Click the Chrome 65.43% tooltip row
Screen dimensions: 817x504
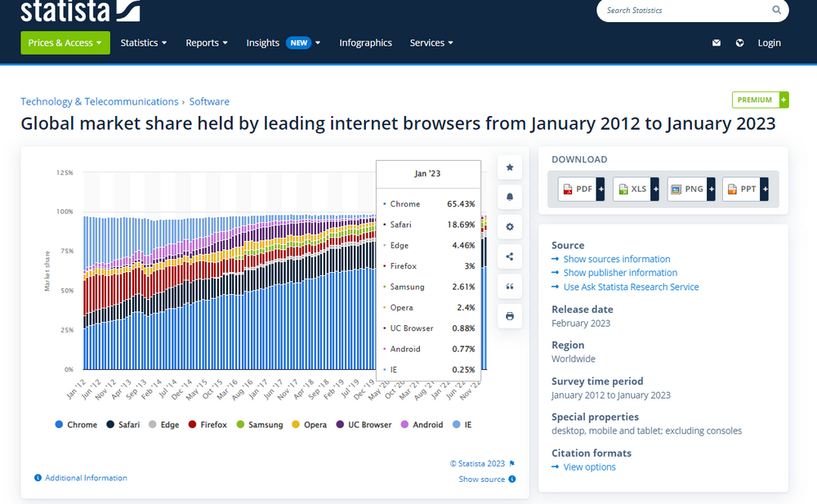(x=428, y=203)
